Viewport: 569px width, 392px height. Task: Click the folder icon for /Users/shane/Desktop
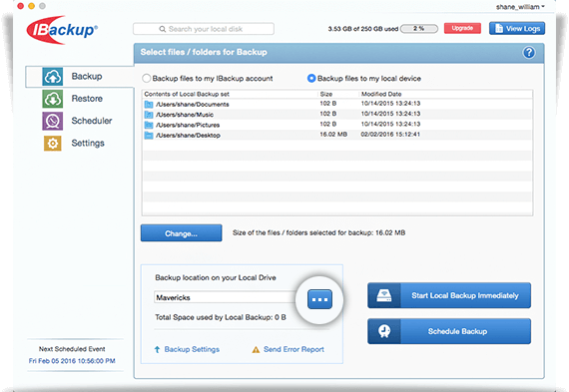coord(149,136)
